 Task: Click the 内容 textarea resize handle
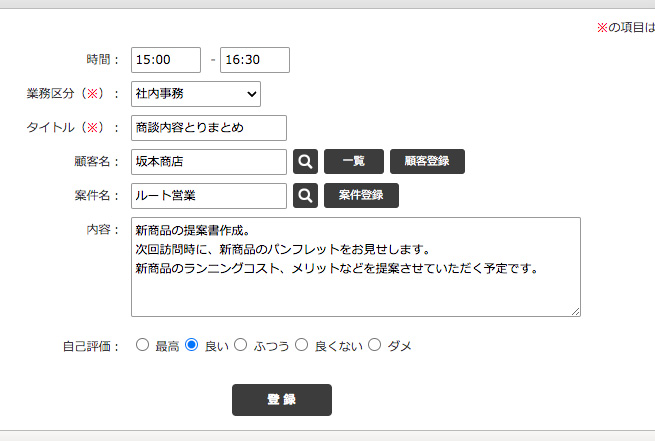575,312
